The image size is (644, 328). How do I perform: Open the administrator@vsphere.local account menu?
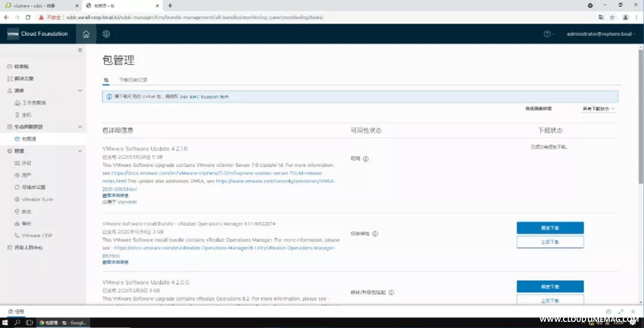(601, 34)
